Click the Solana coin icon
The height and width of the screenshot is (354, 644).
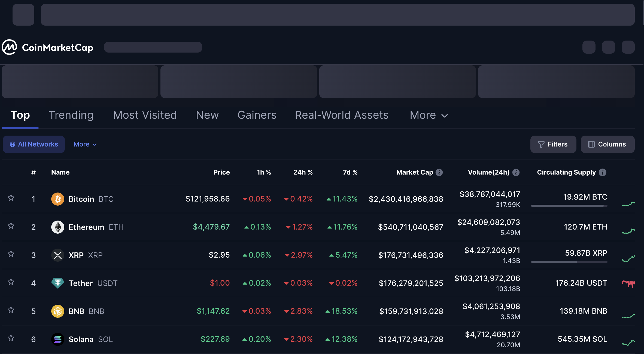(x=57, y=339)
